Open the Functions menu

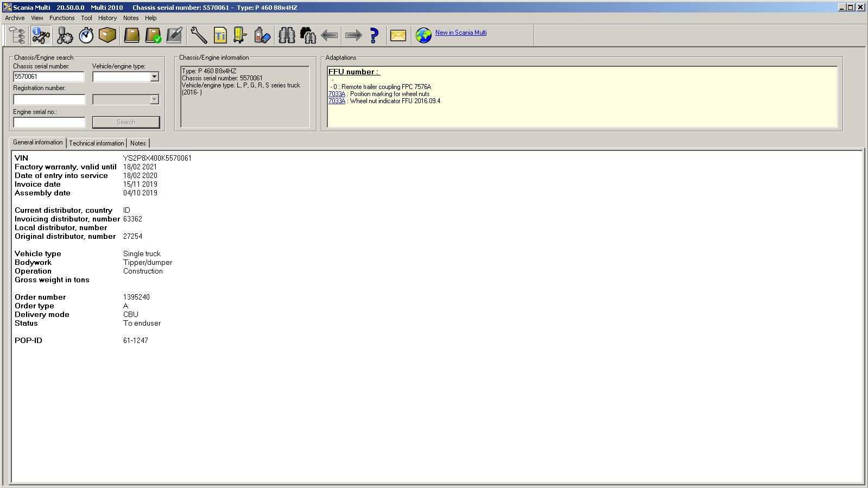[x=62, y=18]
